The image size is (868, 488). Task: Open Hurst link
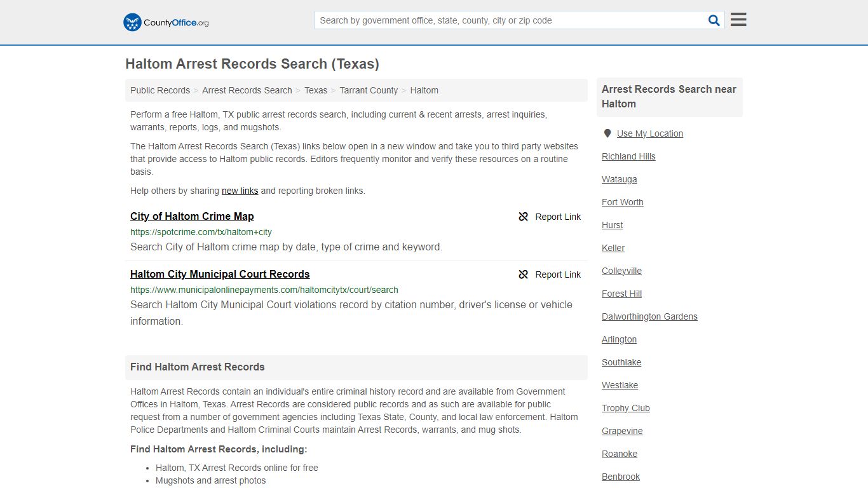click(x=613, y=225)
